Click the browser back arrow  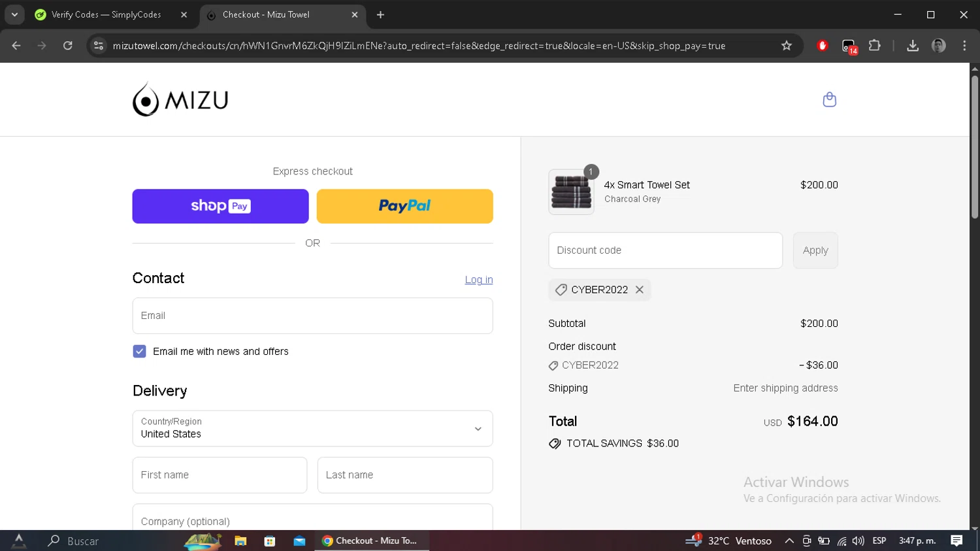tap(16, 46)
